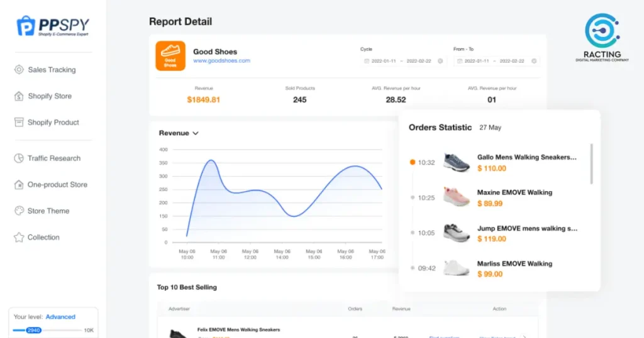This screenshot has height=338, width=644.
Task: Open the Traffic Research pie icon
Action: [x=19, y=158]
